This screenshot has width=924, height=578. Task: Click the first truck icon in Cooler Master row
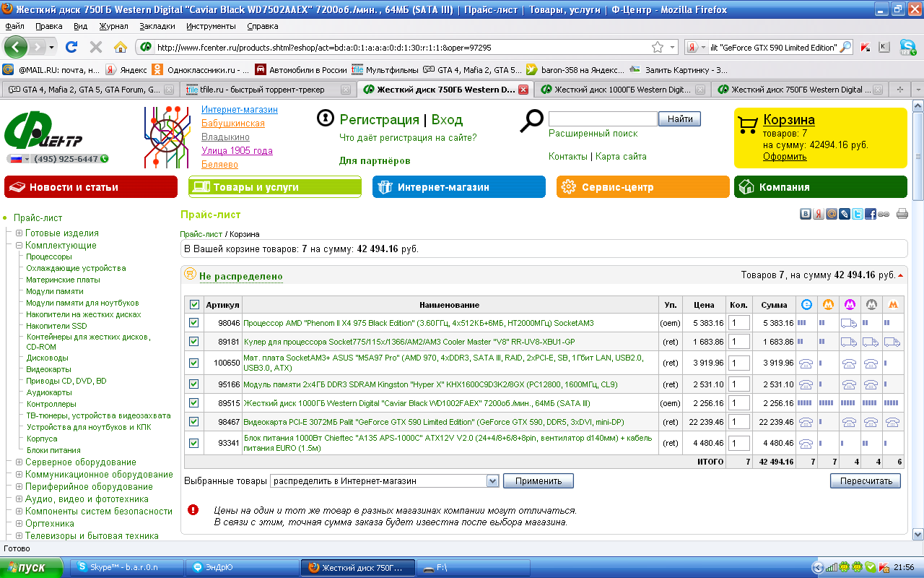click(x=850, y=342)
